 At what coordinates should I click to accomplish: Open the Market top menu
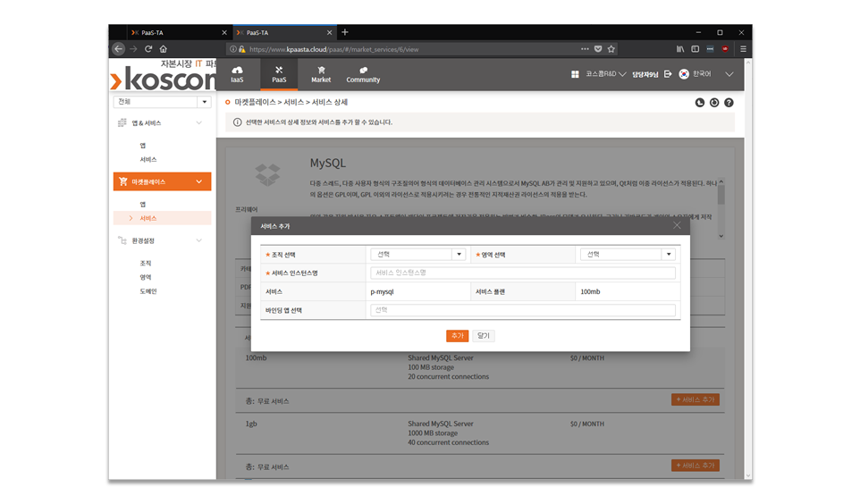click(321, 73)
